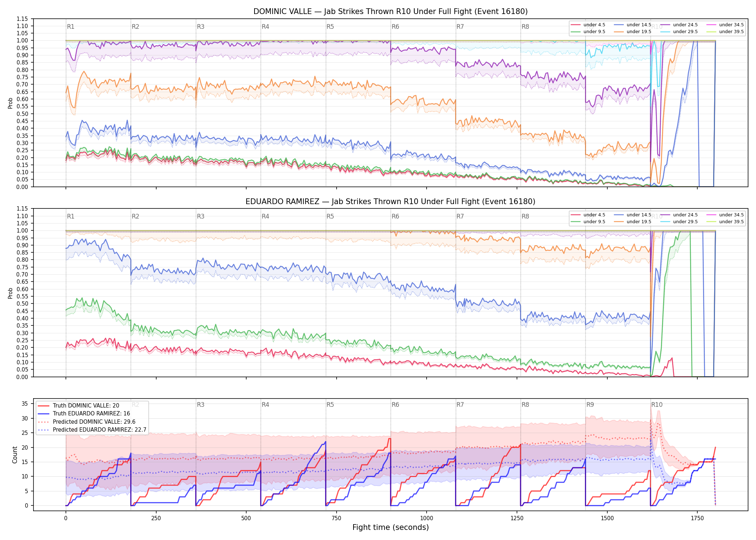Select 'under 14.5' legend entry in top chart
Image resolution: width=756 pixels, height=540 pixels.
633,25
